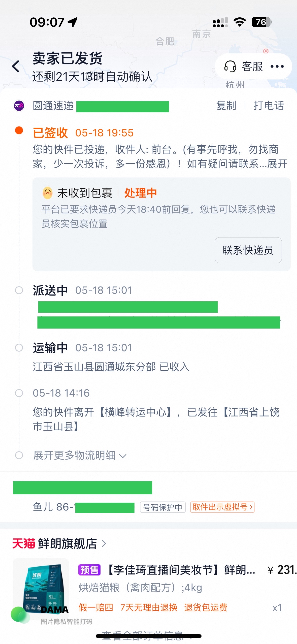Expand the delivery message via 展开
Screen dimensions: 297x644
click(x=277, y=164)
